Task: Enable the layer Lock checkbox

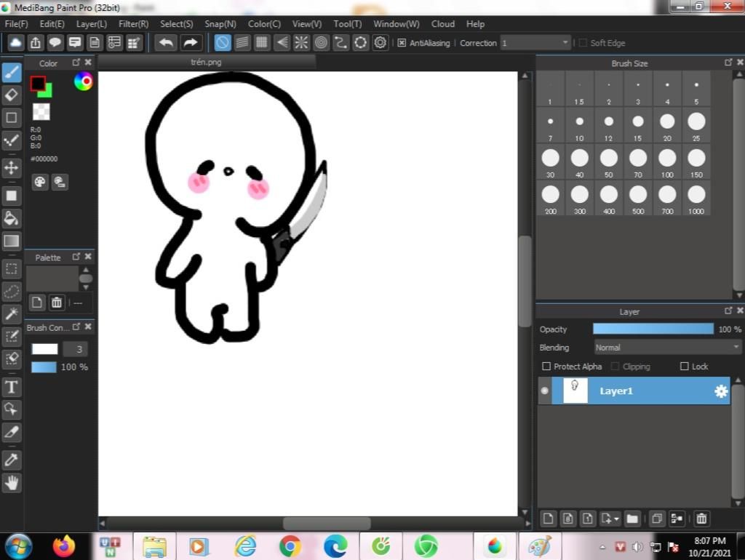Action: tap(684, 367)
